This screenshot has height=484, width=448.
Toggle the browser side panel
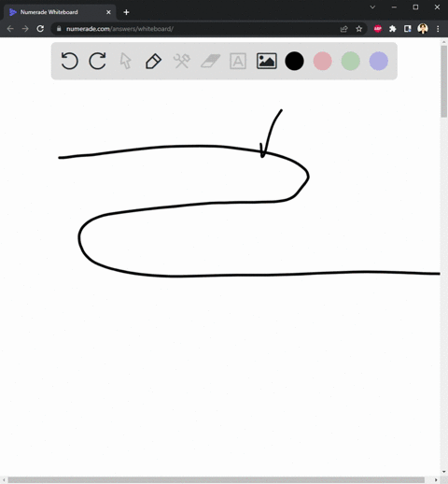(x=408, y=29)
